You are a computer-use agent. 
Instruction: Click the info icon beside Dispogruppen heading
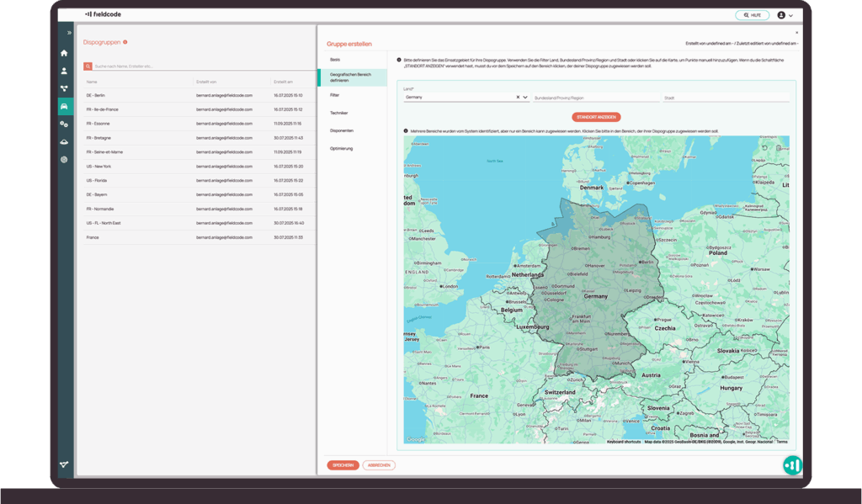click(125, 41)
